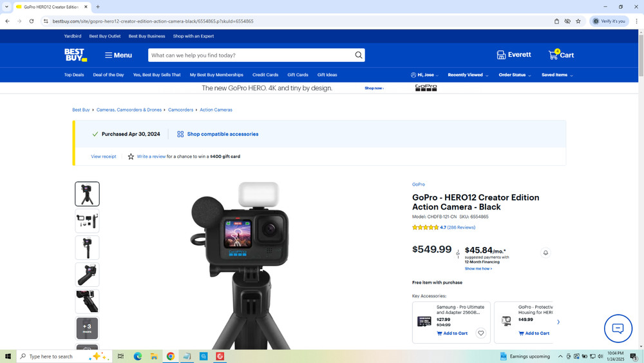The height and width of the screenshot is (363, 644).
Task: Select the second thumbnail showing accessories
Action: pyautogui.click(x=87, y=221)
